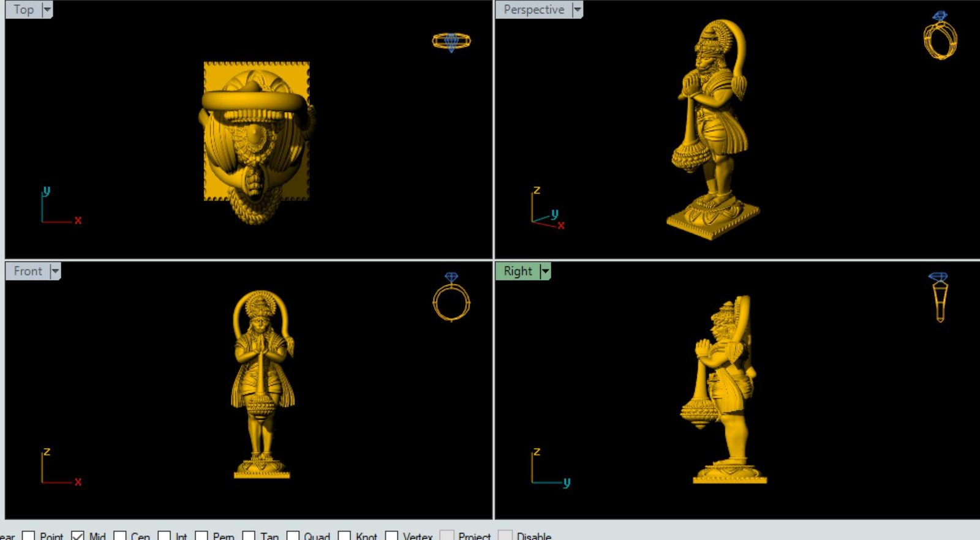Enable the Vertex snap checkbox

(392, 536)
